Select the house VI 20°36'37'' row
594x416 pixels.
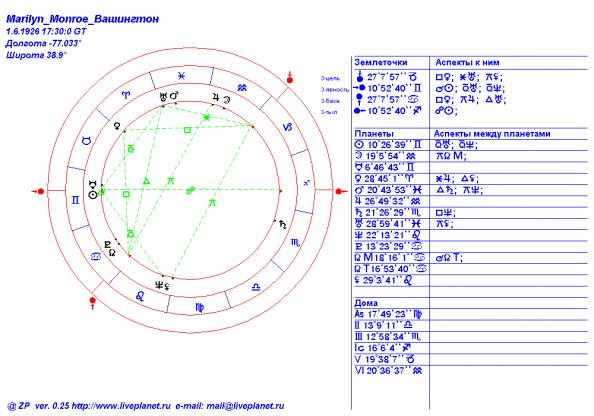(x=389, y=371)
